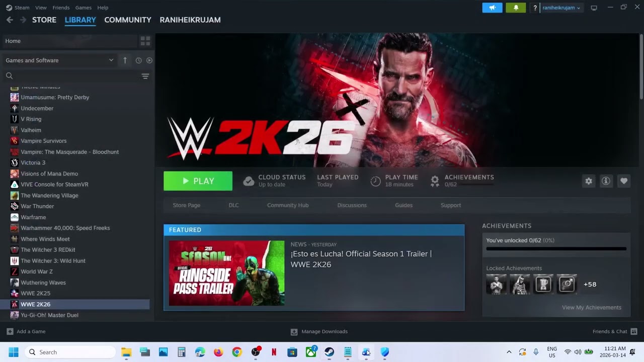Open advanced filter options icon
644x362 pixels.
click(x=145, y=76)
